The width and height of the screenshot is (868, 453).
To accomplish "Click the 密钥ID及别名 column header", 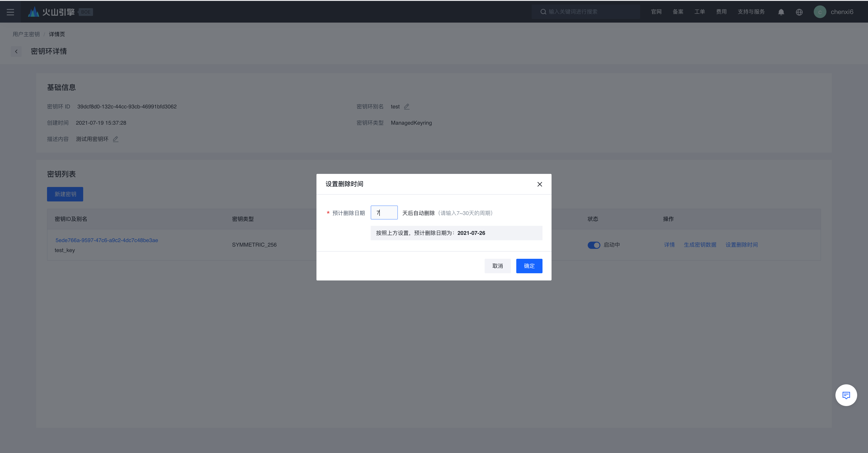I will (71, 219).
